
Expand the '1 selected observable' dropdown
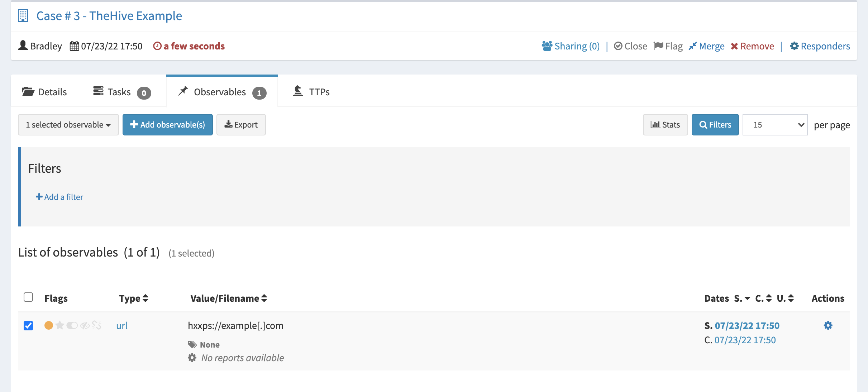click(x=68, y=125)
